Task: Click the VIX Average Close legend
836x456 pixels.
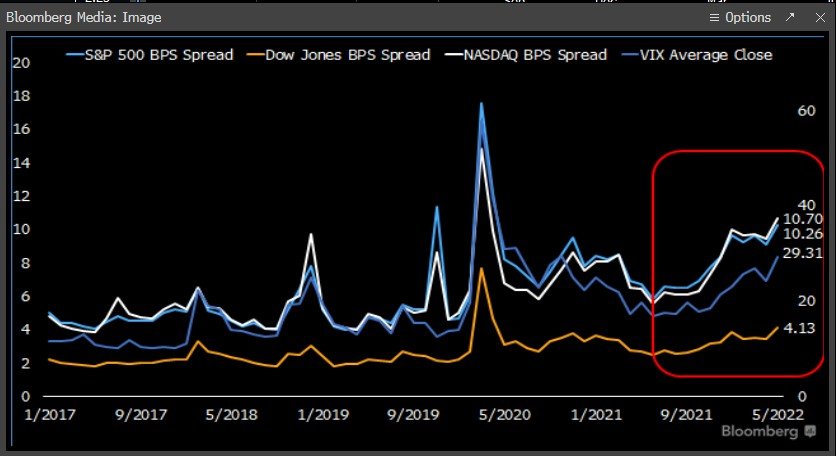Action: click(697, 55)
